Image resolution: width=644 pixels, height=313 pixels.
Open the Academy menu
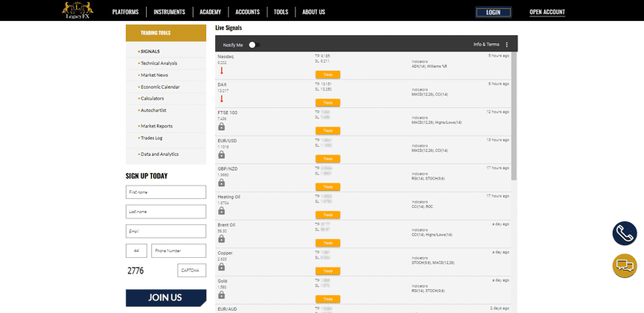[x=210, y=12]
